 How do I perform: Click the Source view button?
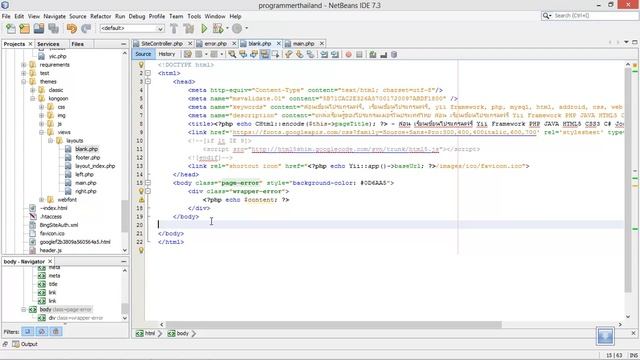(x=143, y=54)
